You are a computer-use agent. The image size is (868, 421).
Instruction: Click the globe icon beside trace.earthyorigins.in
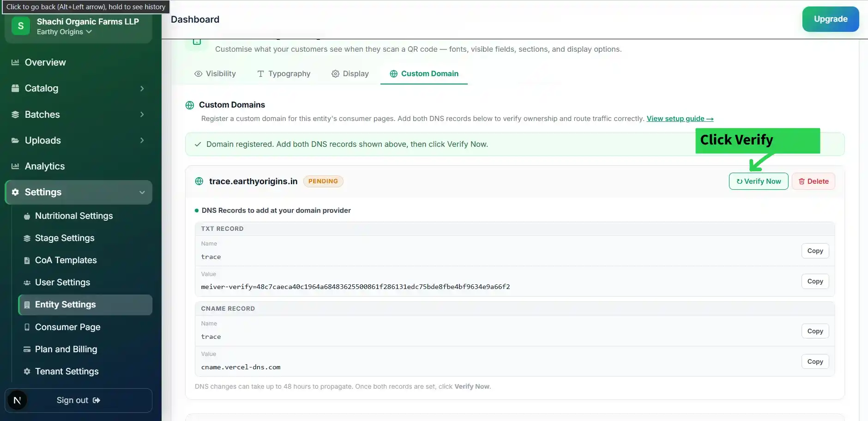click(199, 181)
